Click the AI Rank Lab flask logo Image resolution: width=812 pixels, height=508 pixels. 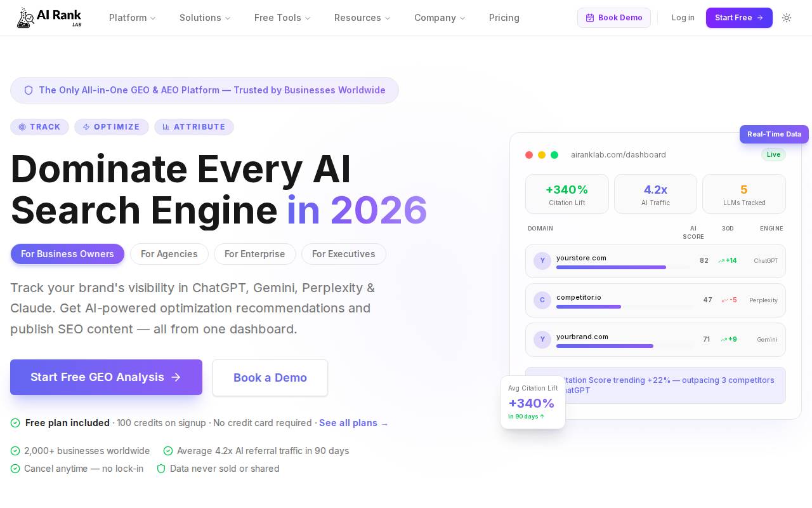click(49, 18)
